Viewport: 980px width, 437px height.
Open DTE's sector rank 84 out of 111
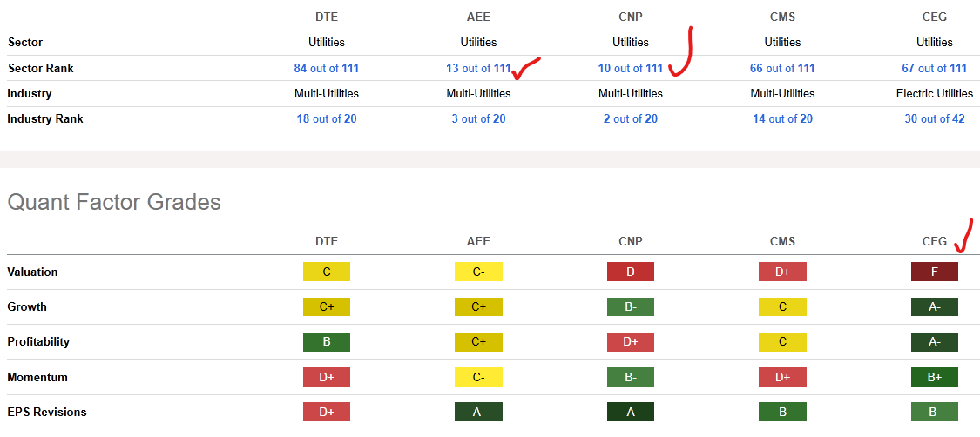tap(326, 68)
